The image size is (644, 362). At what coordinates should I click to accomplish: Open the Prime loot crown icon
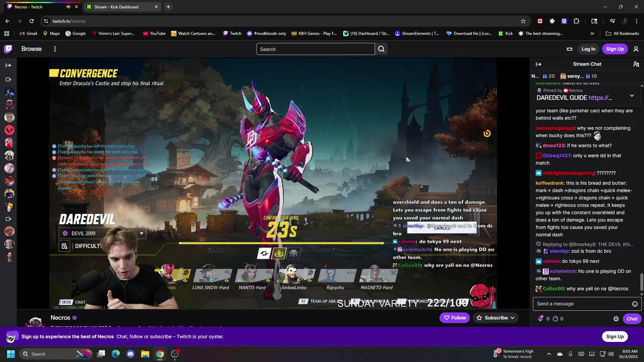coord(570,49)
